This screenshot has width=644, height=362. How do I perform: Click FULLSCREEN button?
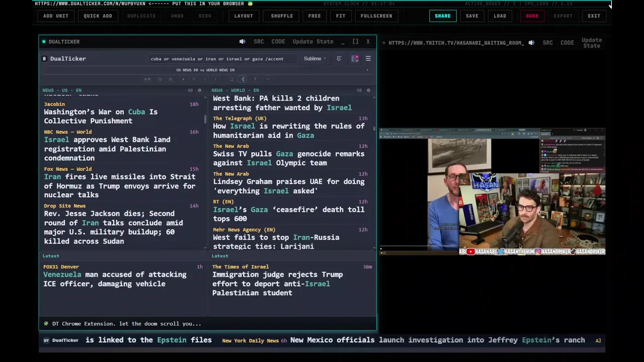(376, 16)
